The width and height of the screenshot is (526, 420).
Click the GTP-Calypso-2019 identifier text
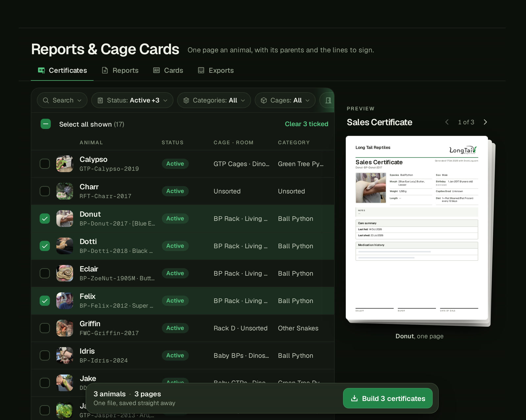pos(109,169)
